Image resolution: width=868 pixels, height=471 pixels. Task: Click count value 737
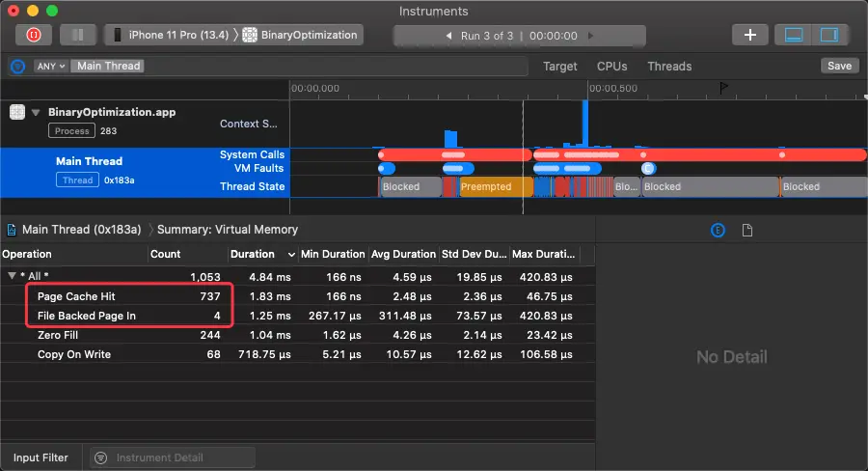point(210,296)
